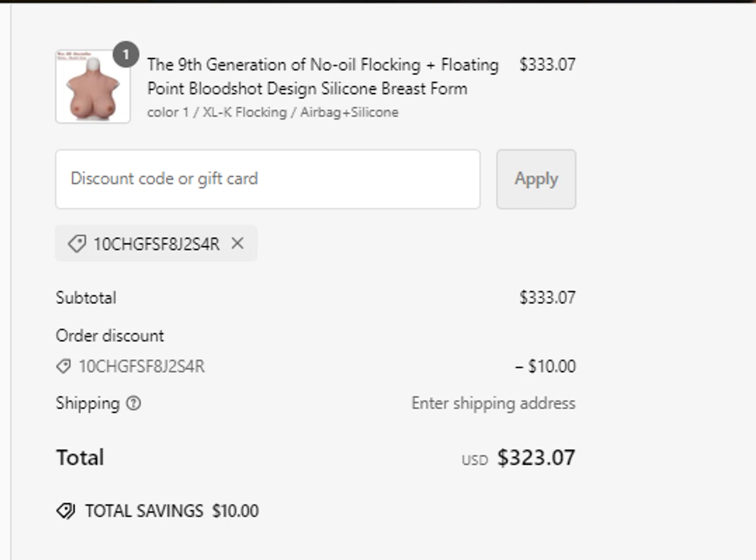Click the TOTAL SAVINGS $10.00 text
This screenshot has height=560, width=756.
pos(172,511)
